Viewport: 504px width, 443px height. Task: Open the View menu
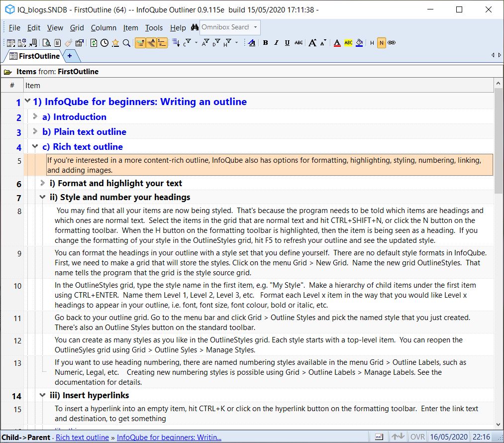point(55,28)
